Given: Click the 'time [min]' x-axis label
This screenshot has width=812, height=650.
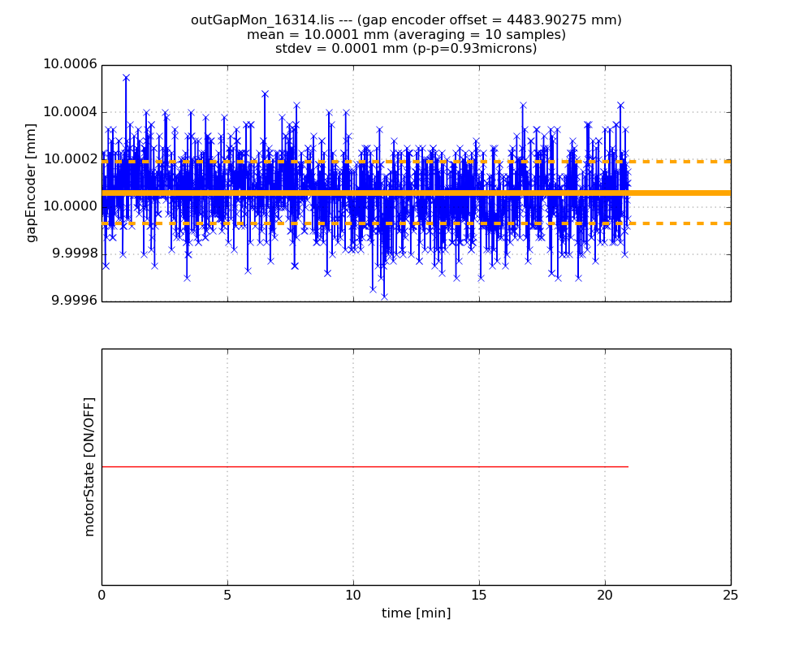Looking at the screenshot, I should coord(416,613).
